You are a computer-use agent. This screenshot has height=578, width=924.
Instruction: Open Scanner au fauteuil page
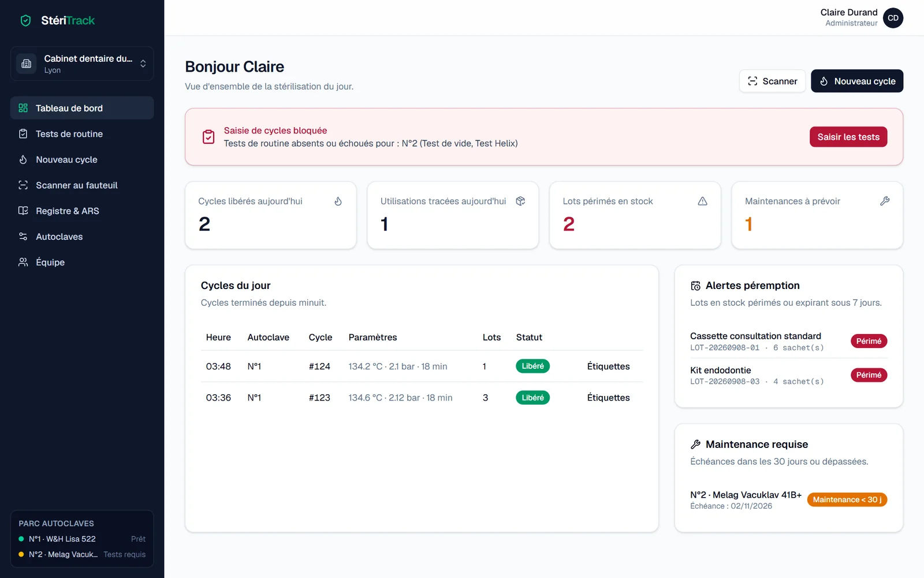[82, 185]
